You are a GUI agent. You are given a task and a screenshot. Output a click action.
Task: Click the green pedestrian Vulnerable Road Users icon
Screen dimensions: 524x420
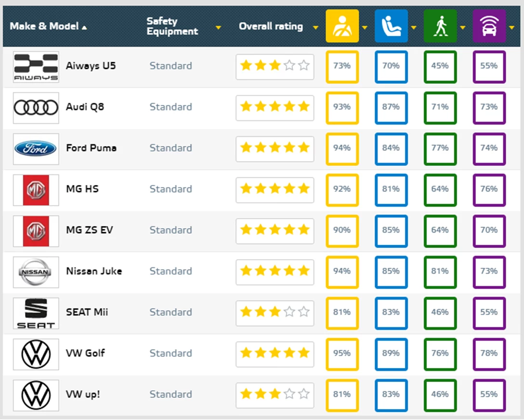click(x=440, y=26)
